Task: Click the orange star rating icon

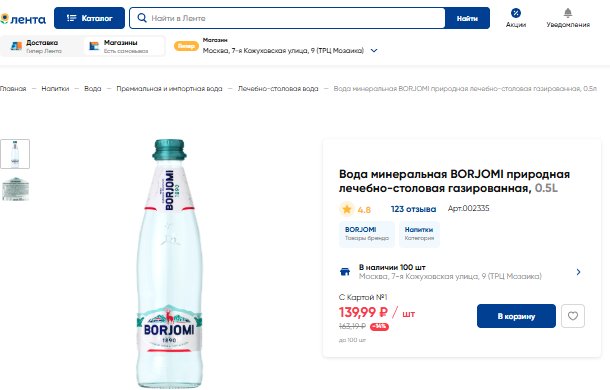Action: (x=346, y=209)
